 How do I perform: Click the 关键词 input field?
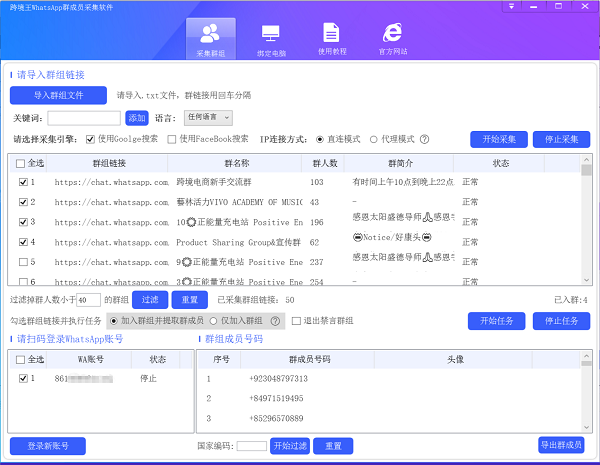coord(84,118)
